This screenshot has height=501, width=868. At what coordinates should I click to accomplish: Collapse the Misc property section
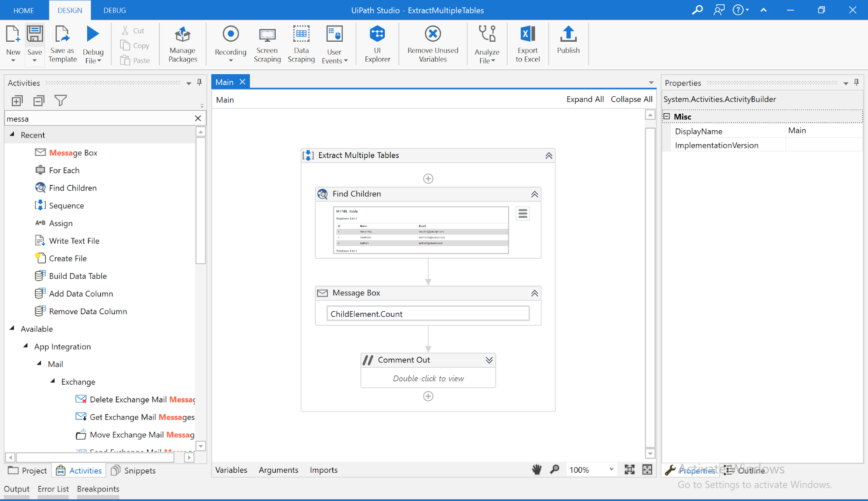pos(667,116)
